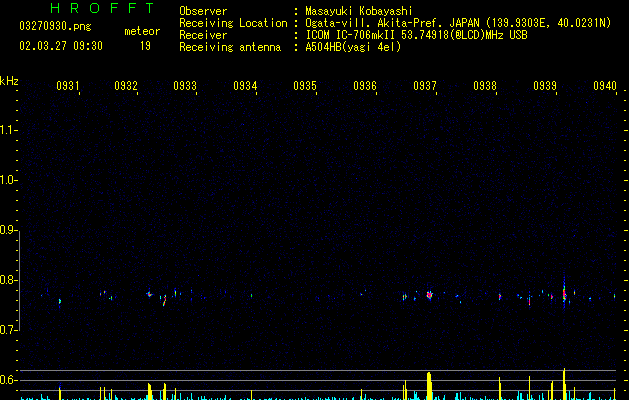
Task: Select the ICOM IC-706mkII receiver text
Action: point(416,35)
